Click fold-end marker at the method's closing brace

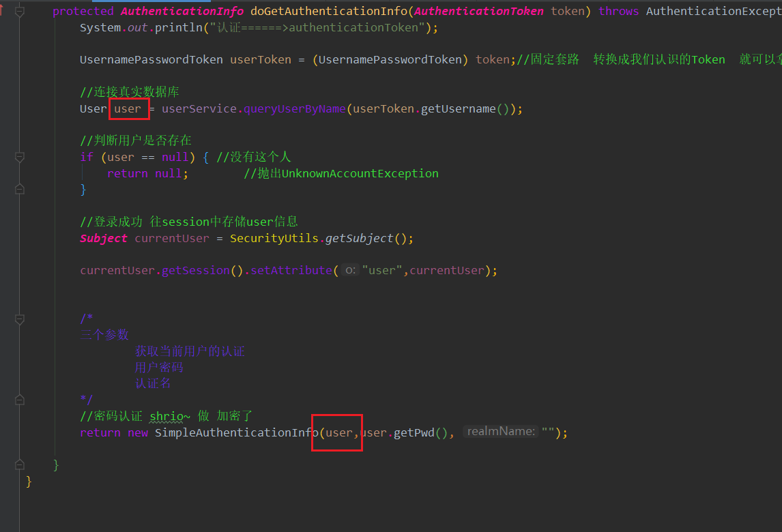[x=20, y=464]
